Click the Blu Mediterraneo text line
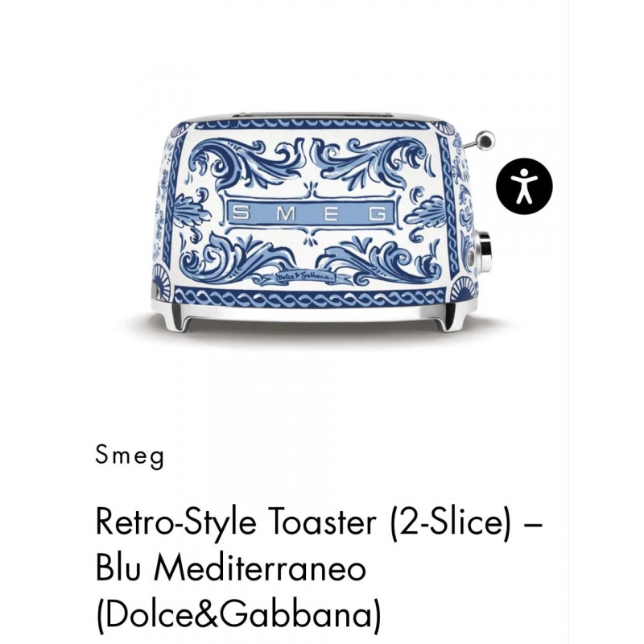Image resolution: width=644 pixels, height=644 pixels. (x=230, y=569)
